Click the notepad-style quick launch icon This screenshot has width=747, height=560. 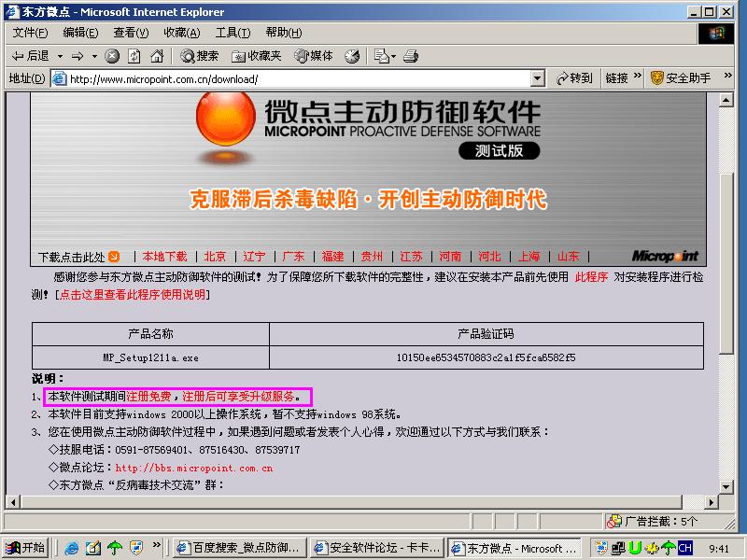coord(93,549)
